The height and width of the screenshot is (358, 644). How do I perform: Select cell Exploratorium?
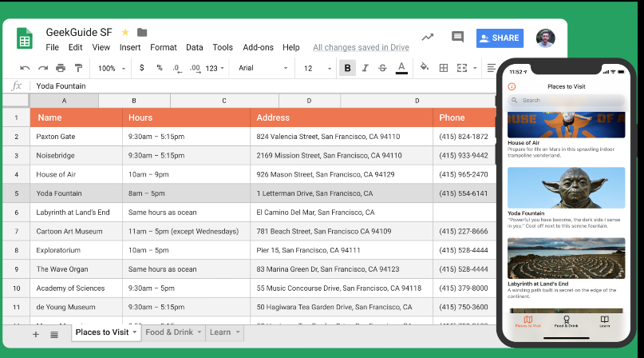(77, 250)
